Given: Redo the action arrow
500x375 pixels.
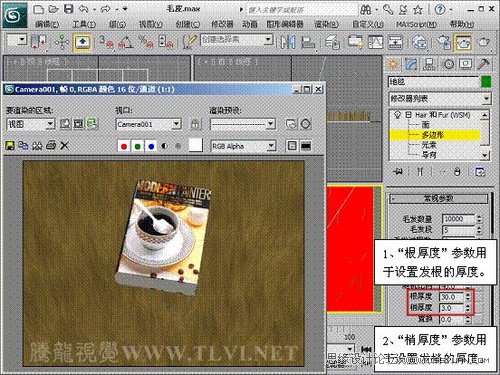Looking at the screenshot, I should pos(106,9).
